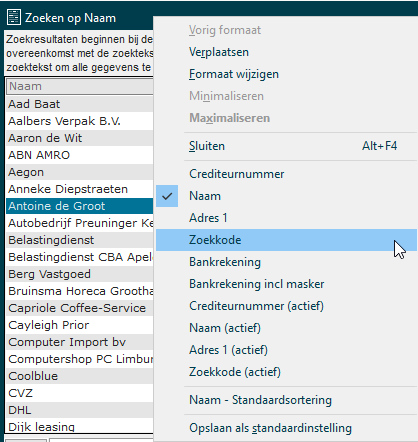Select Naam (actief) menu item
This screenshot has width=418, height=442.
(x=286, y=328)
